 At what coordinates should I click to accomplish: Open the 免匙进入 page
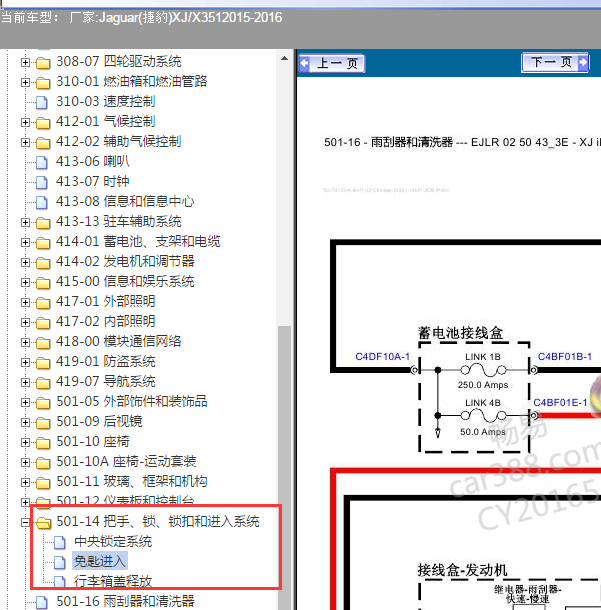(100, 561)
